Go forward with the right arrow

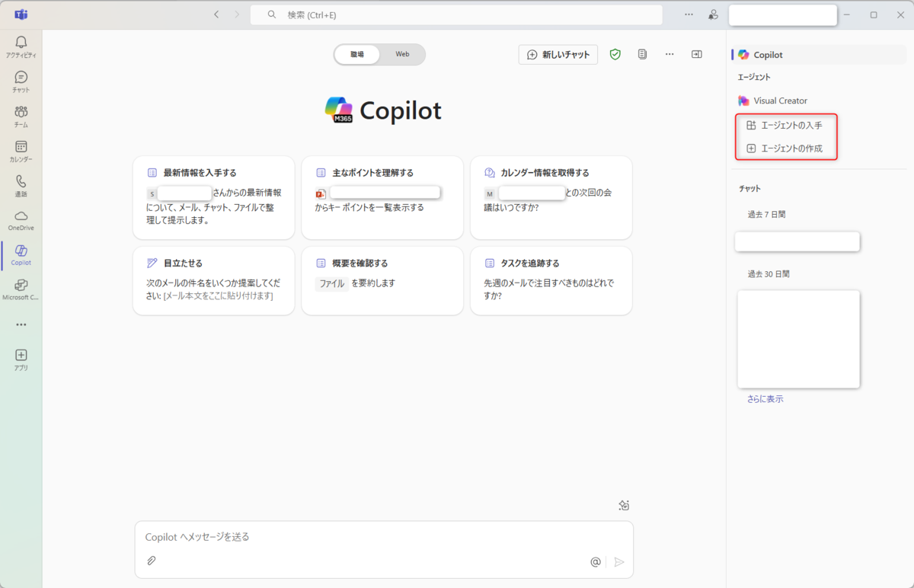tap(237, 14)
